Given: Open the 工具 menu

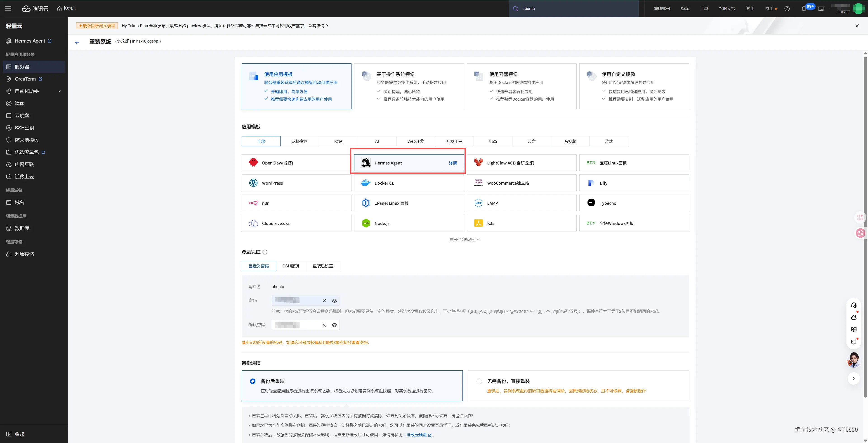Looking at the screenshot, I should click(704, 8).
